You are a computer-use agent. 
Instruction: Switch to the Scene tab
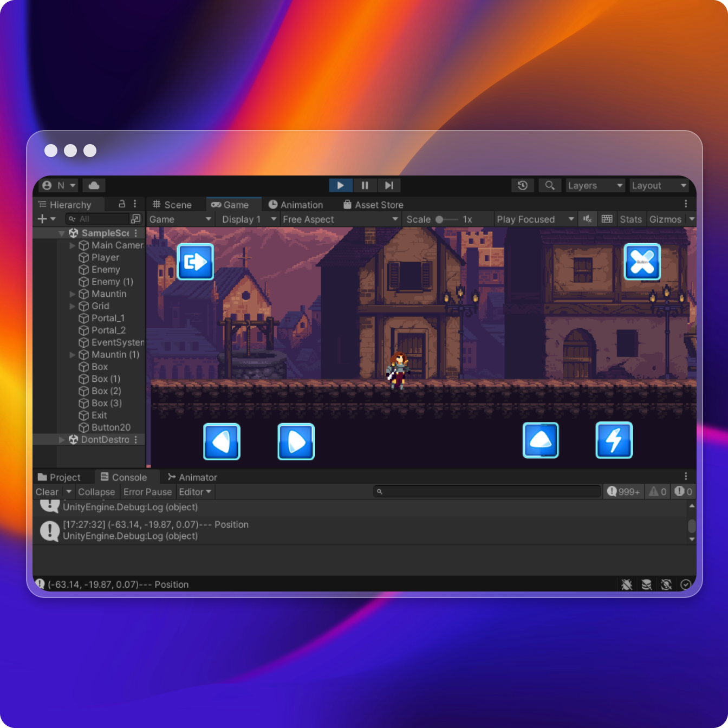(172, 205)
